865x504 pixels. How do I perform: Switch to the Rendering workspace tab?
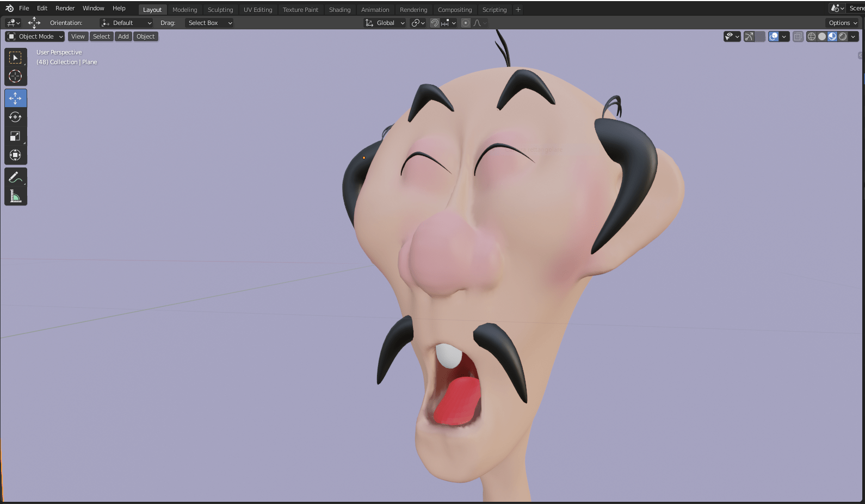(x=413, y=10)
